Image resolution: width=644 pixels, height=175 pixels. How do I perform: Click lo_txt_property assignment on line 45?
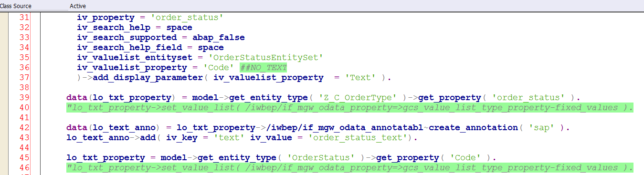[x=106, y=158]
